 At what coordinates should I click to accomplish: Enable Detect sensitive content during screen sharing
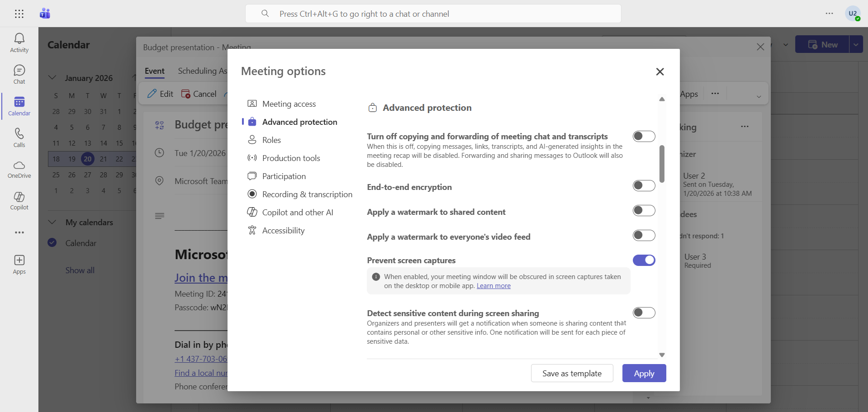644,313
